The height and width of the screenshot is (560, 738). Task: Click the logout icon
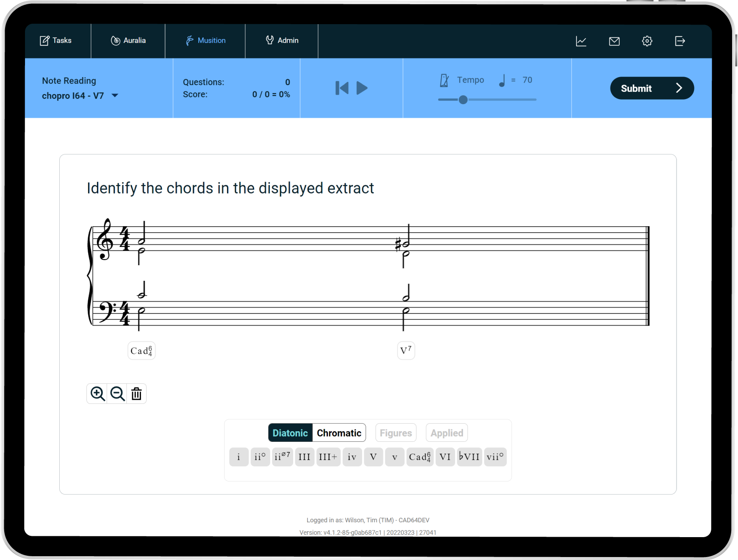(680, 41)
